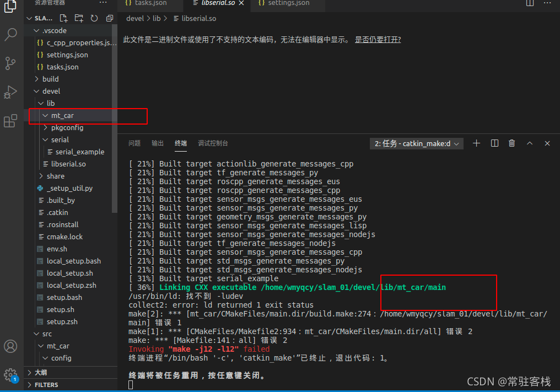Open settings.json in the file tree
Image resolution: width=560 pixels, height=392 pixels.
click(71, 55)
